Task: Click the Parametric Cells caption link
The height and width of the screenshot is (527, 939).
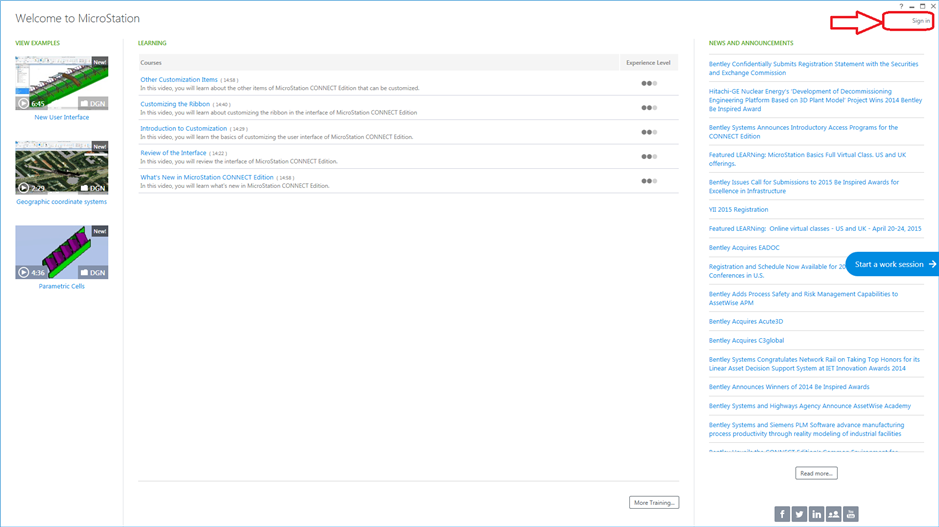Action: [x=62, y=286]
